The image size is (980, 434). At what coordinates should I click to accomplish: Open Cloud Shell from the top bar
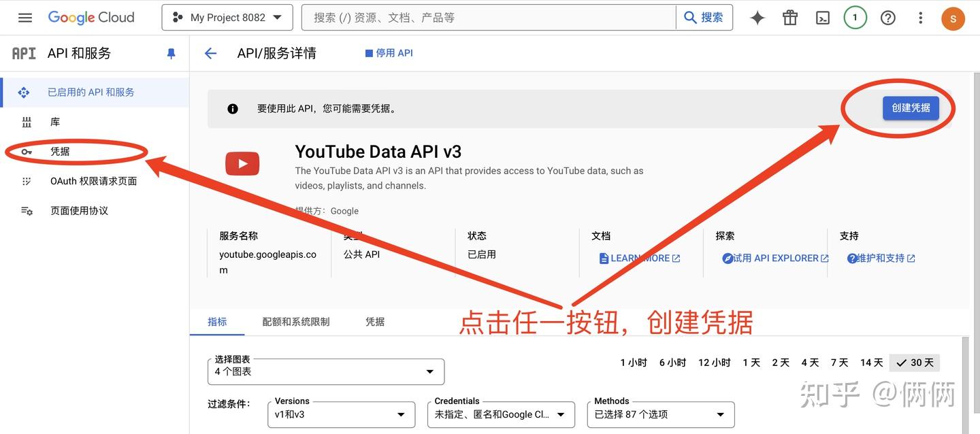(822, 17)
